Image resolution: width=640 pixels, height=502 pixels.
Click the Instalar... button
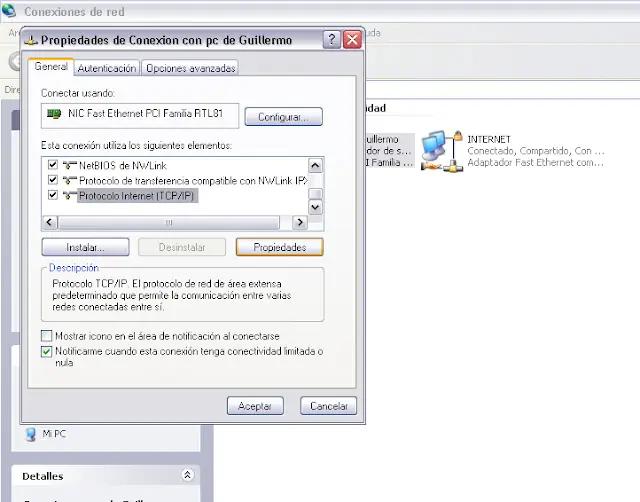(85, 247)
